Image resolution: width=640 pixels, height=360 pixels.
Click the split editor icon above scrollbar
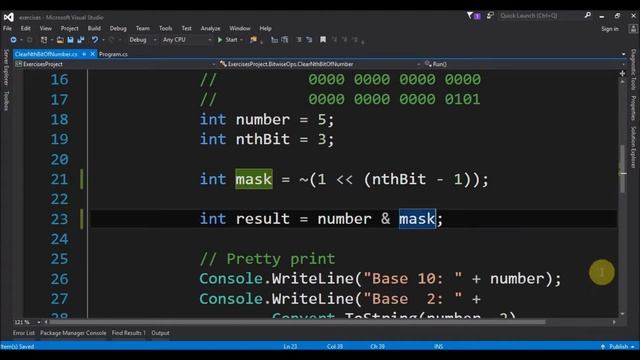pyautogui.click(x=622, y=73)
